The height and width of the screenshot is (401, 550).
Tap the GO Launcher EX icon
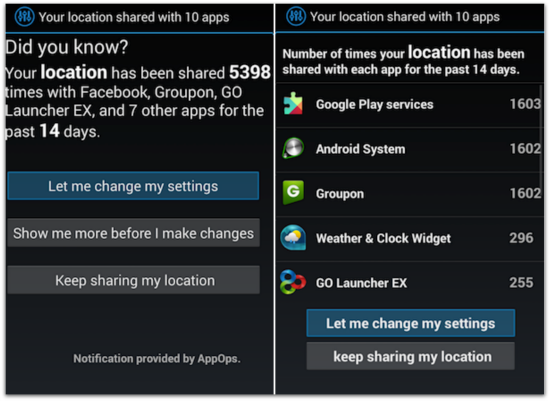[293, 282]
